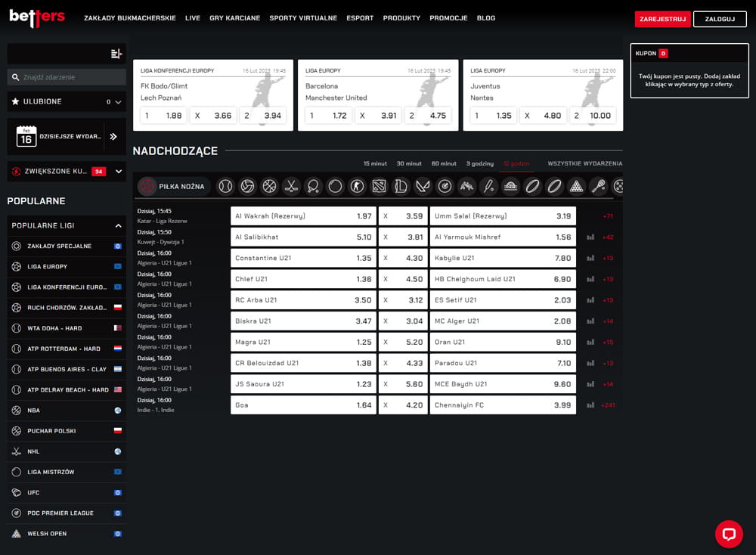Open the Live menu item

pyautogui.click(x=193, y=18)
